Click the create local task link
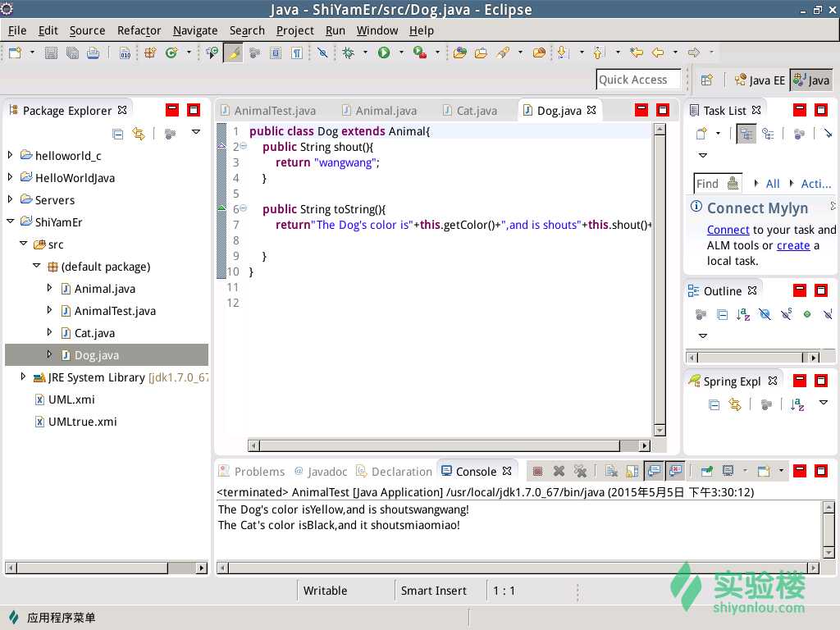Image resolution: width=840 pixels, height=630 pixels. coord(793,245)
